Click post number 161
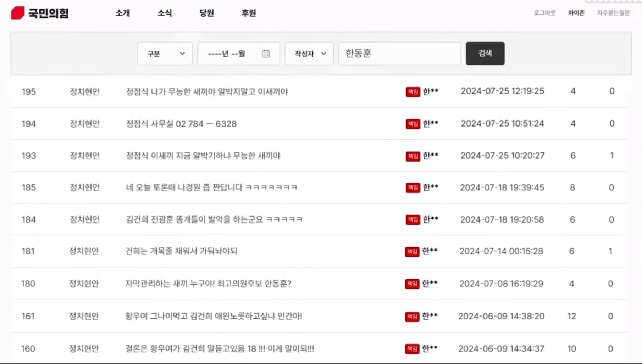This screenshot has height=364, width=642. coord(28,316)
